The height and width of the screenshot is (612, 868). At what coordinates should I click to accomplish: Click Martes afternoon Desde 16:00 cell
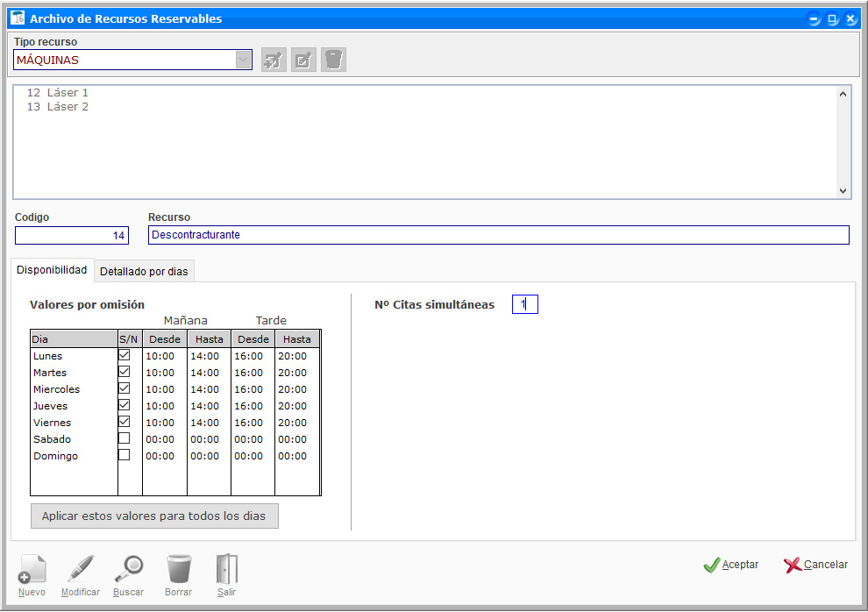[253, 373]
